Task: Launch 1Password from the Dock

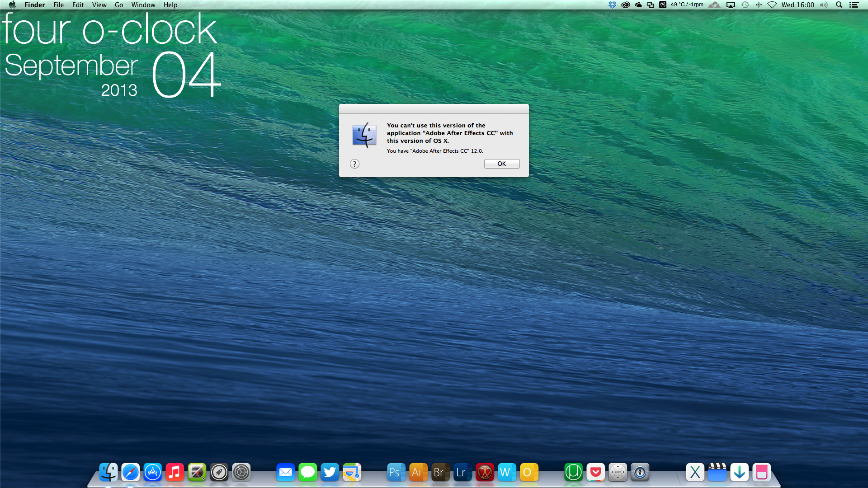Action: pyautogui.click(x=640, y=472)
